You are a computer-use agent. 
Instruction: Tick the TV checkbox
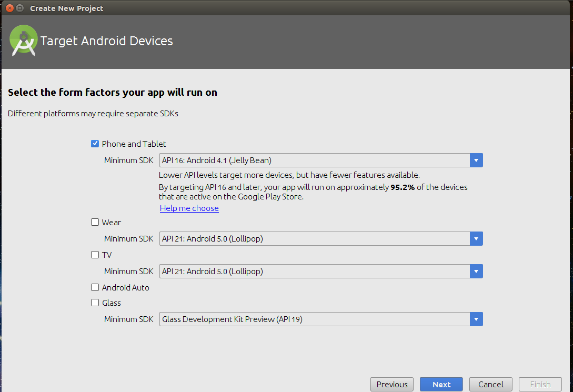pos(95,255)
